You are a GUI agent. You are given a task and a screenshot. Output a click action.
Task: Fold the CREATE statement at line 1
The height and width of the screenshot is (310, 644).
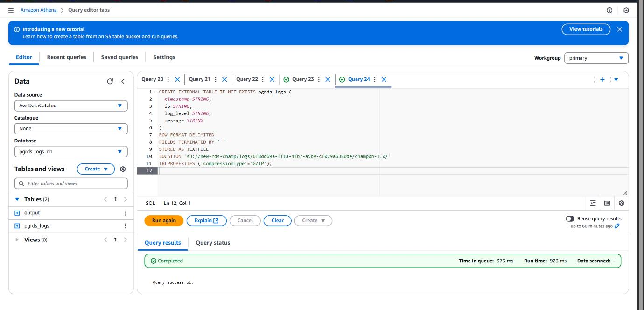(155, 92)
